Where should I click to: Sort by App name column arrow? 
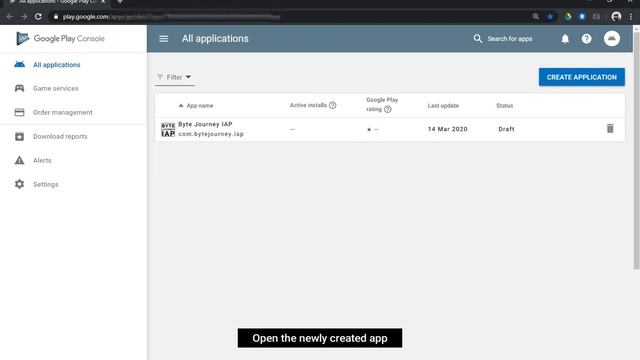click(x=181, y=106)
